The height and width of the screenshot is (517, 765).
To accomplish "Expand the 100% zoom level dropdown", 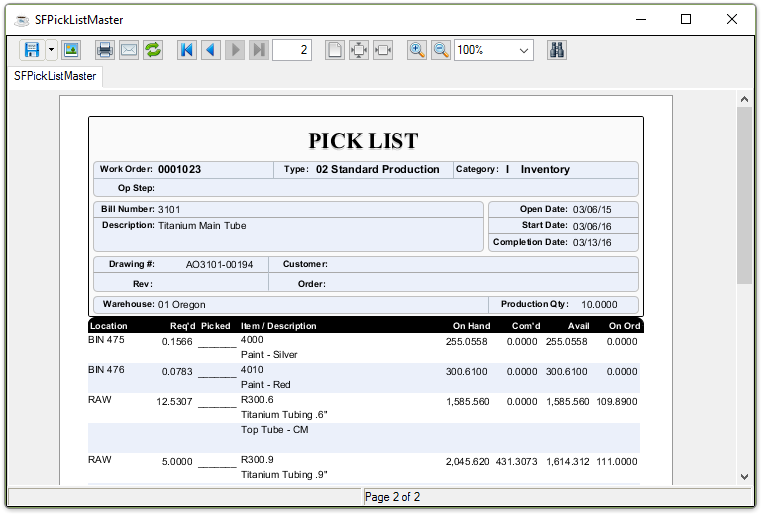I will point(524,50).
